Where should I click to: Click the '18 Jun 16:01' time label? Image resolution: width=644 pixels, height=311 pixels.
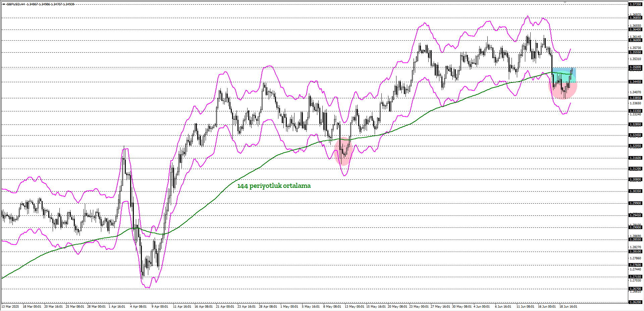pos(568,307)
